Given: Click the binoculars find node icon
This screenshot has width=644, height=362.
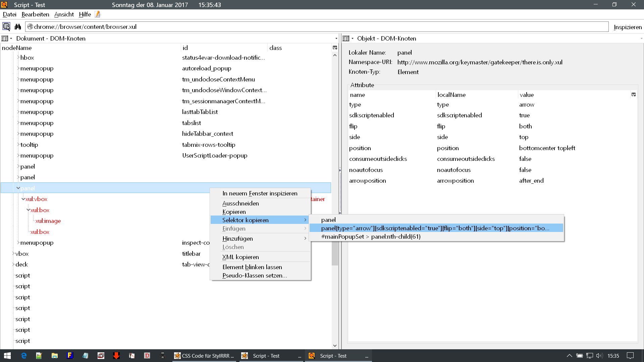Looking at the screenshot, I should click(x=18, y=26).
